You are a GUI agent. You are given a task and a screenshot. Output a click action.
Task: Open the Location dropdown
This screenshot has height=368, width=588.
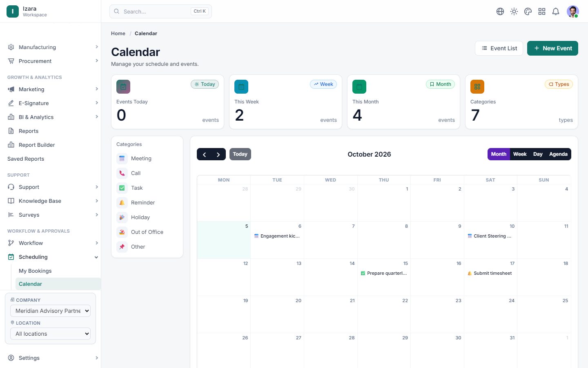click(50, 334)
